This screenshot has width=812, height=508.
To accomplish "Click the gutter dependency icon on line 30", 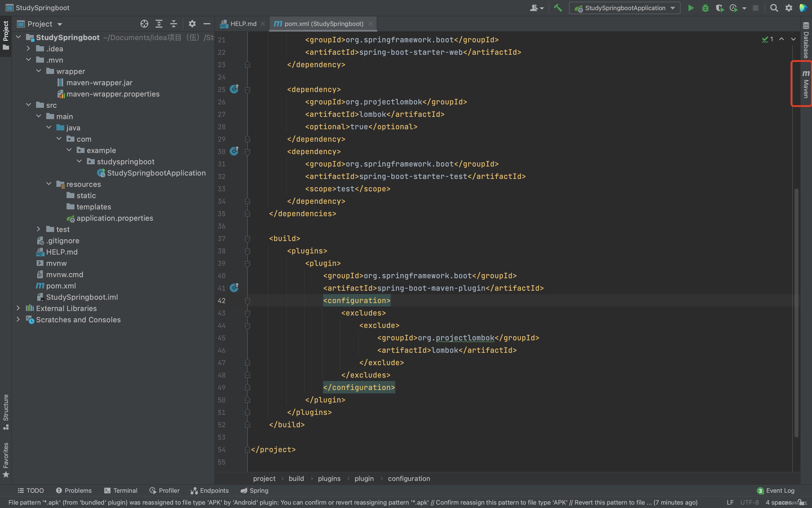I will tap(234, 151).
